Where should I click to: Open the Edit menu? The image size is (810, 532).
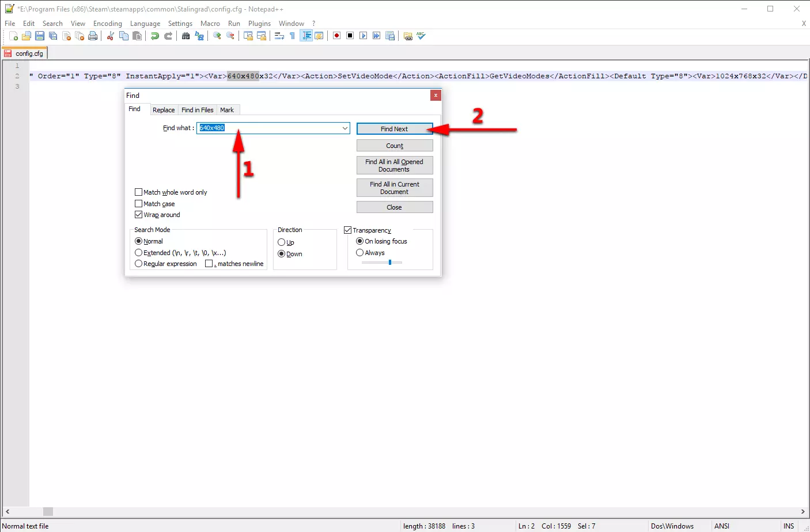pos(29,24)
